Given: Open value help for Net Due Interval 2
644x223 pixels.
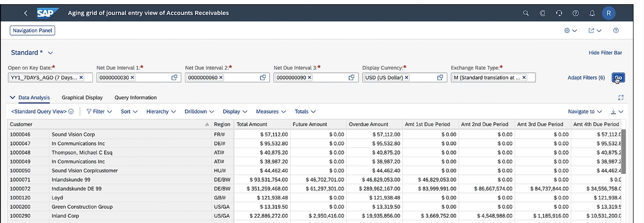Looking at the screenshot, I should click(x=264, y=77).
